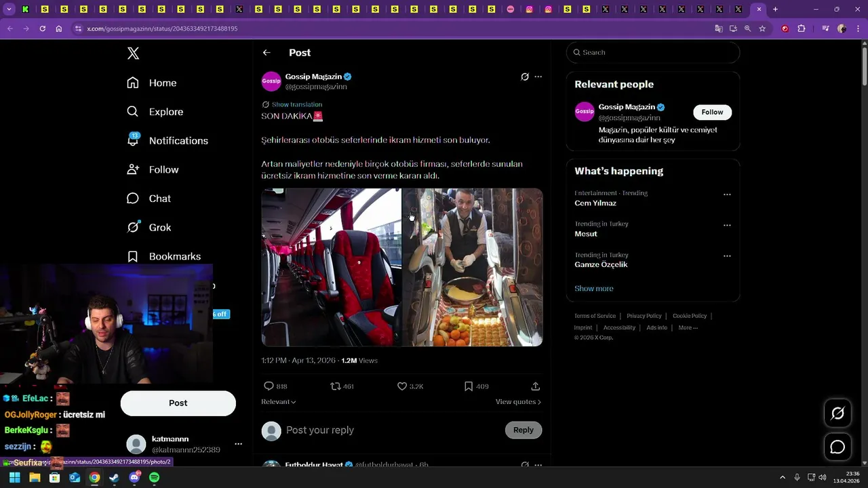Image resolution: width=868 pixels, height=488 pixels.
Task: Open a new browser tab
Action: pos(775,9)
